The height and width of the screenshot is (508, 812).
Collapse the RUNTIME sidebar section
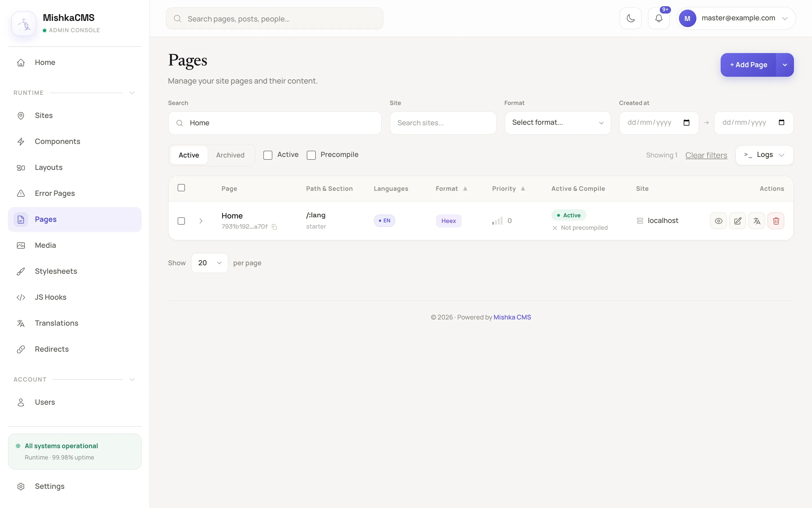(x=132, y=93)
